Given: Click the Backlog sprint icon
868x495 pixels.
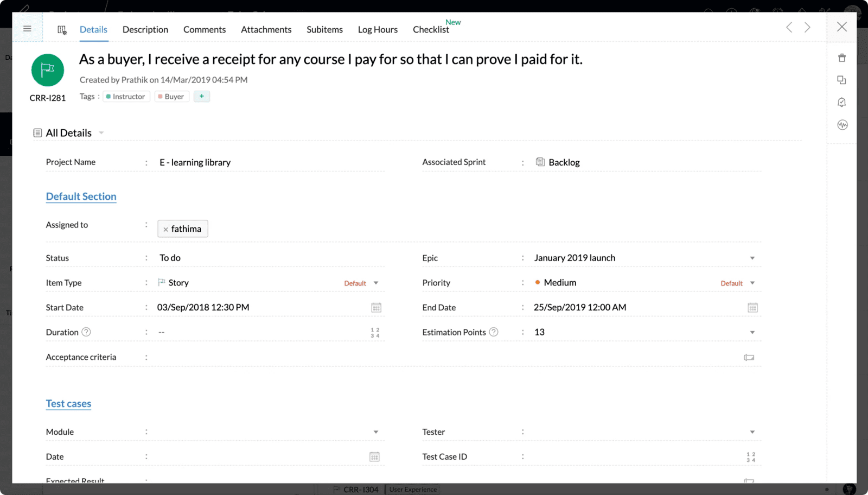Looking at the screenshot, I should point(540,162).
